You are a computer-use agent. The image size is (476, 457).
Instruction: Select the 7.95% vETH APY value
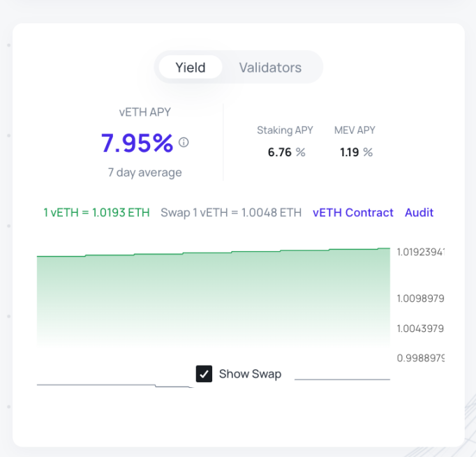pyautogui.click(x=137, y=143)
